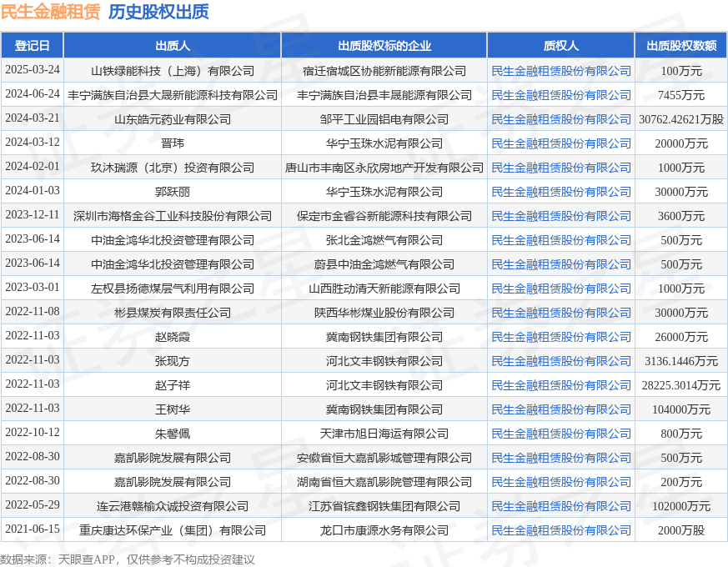Select the 28225.3014万元 amount cell

(681, 385)
